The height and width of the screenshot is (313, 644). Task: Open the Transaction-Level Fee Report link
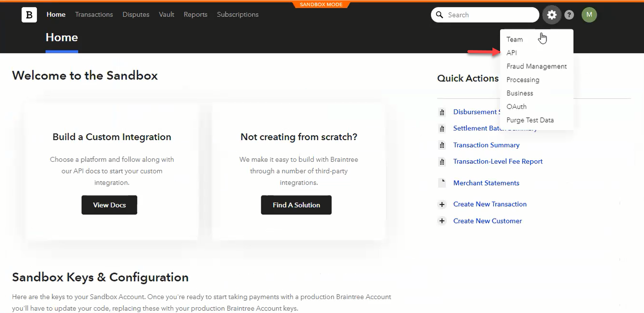click(x=498, y=162)
